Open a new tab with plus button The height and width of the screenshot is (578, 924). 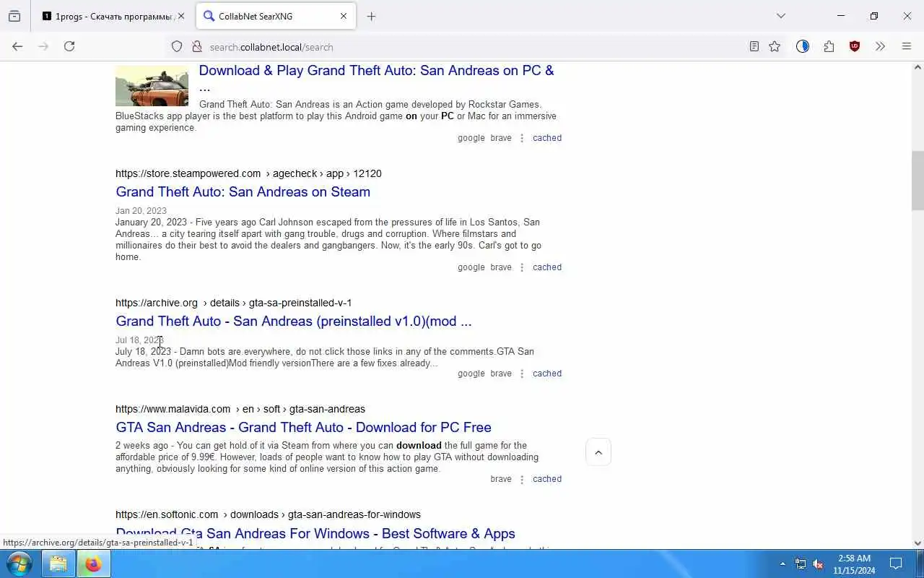pyautogui.click(x=371, y=16)
